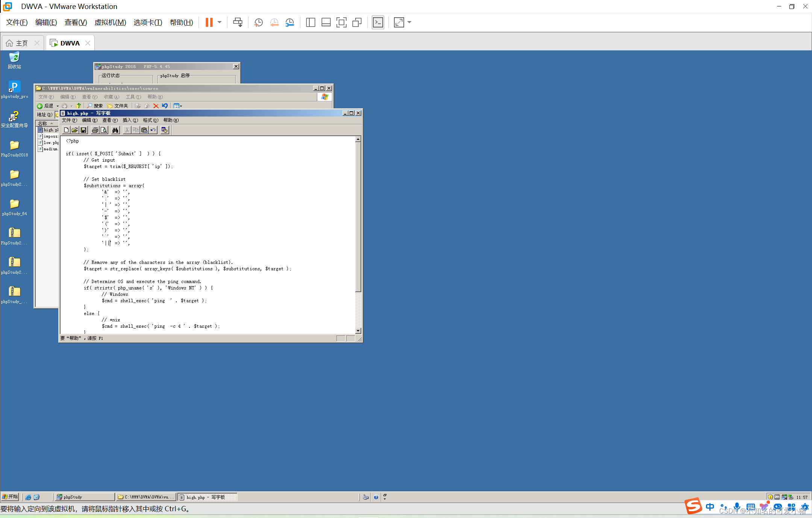
Task: Click the Copy icon in WordPad
Action: click(x=136, y=130)
